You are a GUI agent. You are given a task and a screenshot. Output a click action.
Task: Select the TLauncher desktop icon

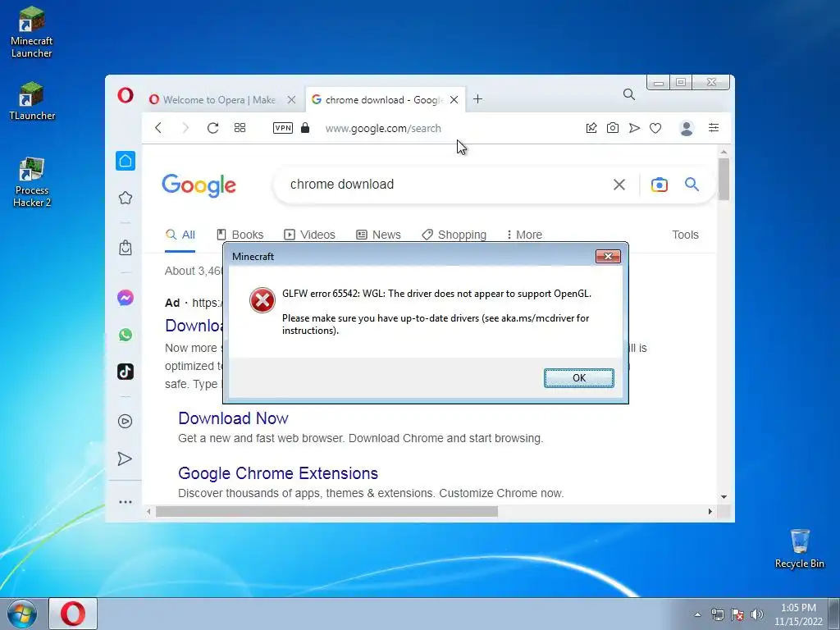[32, 101]
